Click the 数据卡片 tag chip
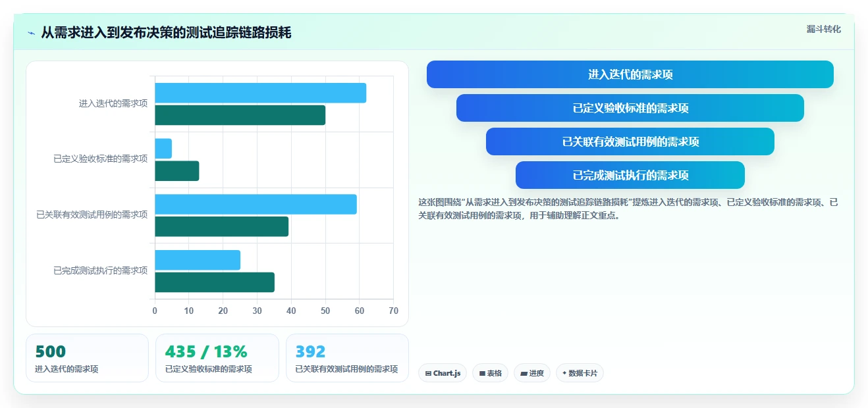The width and height of the screenshot is (868, 408). point(580,373)
